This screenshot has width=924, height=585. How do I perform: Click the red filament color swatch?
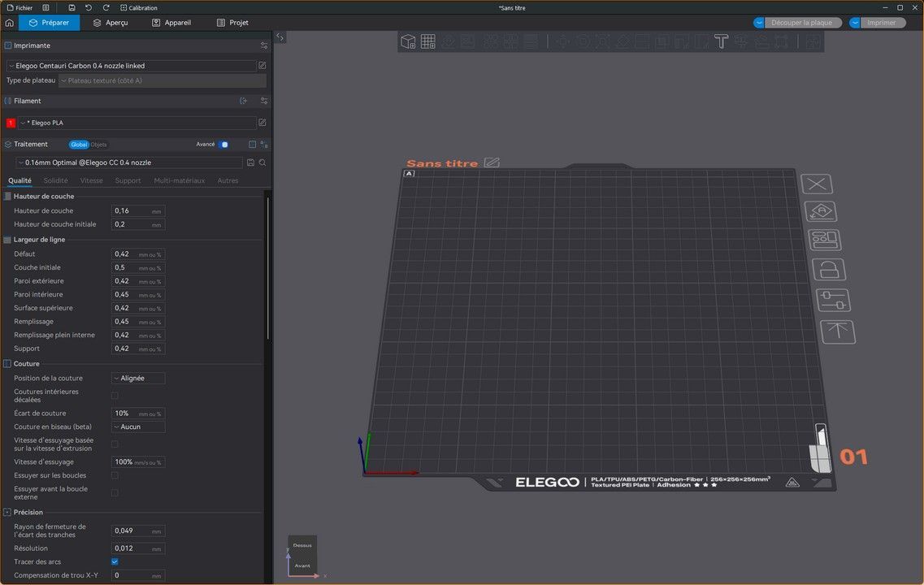coord(11,123)
